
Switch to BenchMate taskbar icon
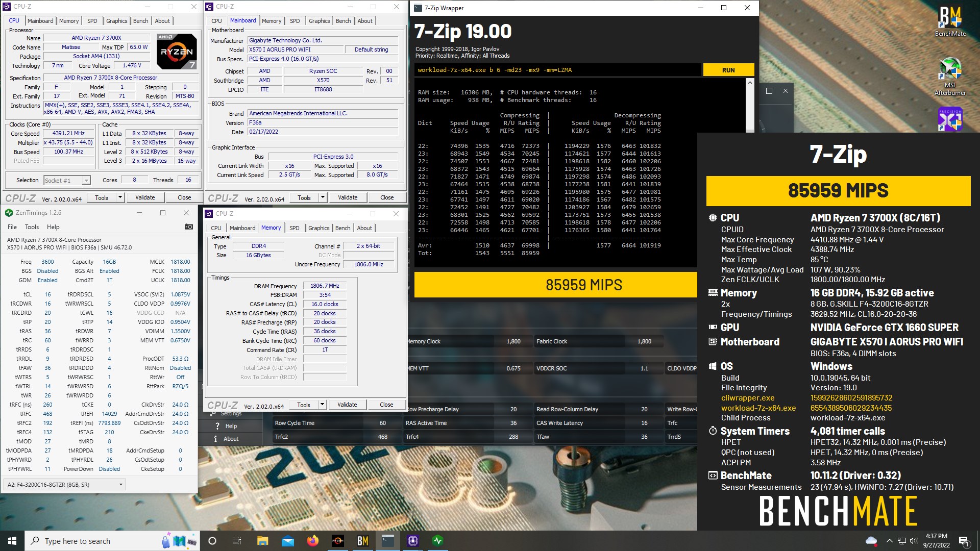pos(362,541)
